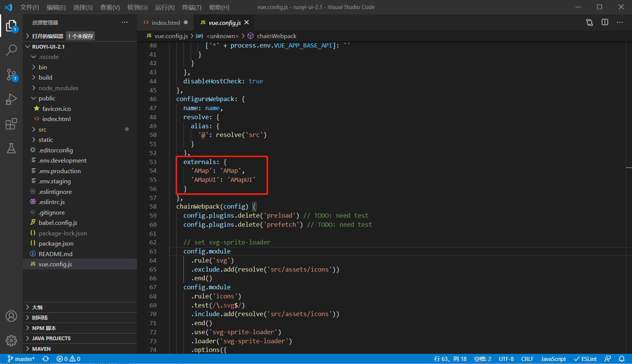Open the feedback icon in status bar
632x364 pixels.
607,359
